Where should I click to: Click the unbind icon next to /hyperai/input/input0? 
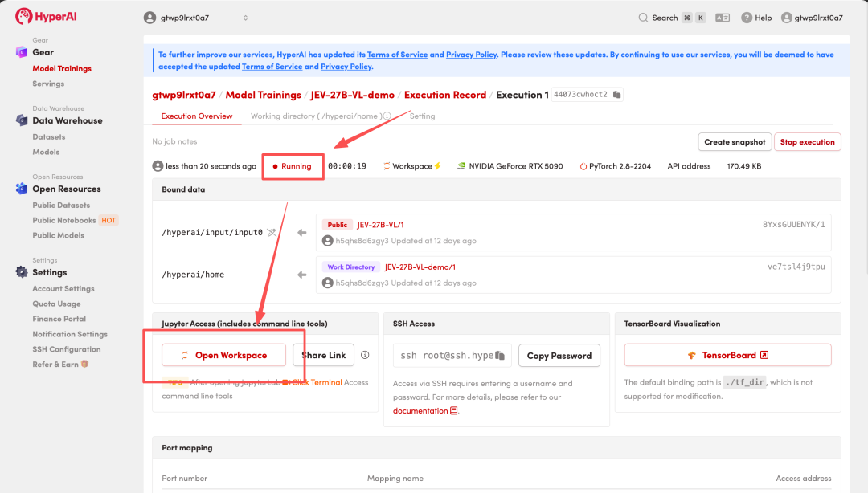[272, 232]
